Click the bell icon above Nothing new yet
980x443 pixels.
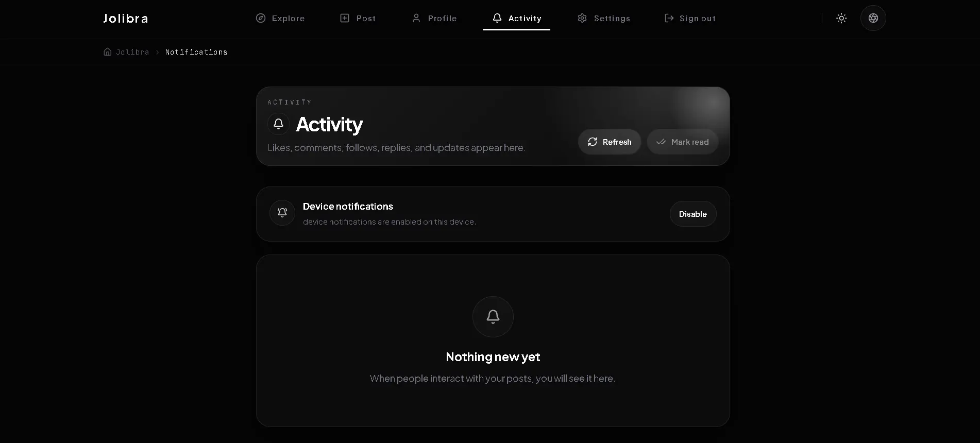click(493, 316)
